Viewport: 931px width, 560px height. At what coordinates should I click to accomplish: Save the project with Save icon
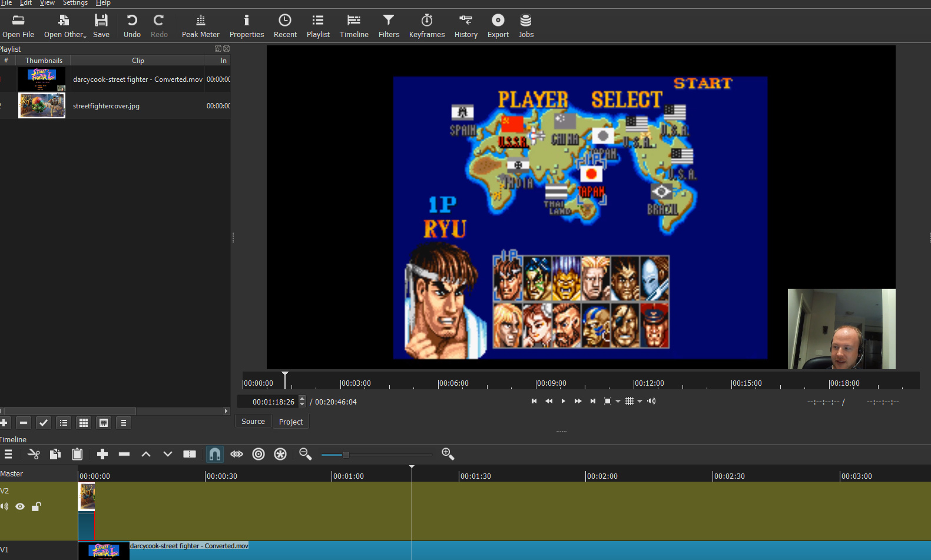pyautogui.click(x=101, y=26)
